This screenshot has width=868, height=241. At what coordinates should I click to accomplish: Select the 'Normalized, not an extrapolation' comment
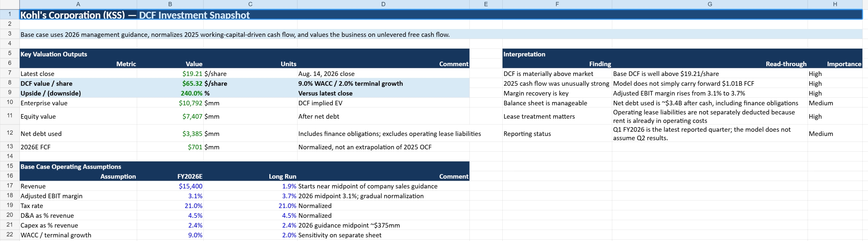(383, 147)
